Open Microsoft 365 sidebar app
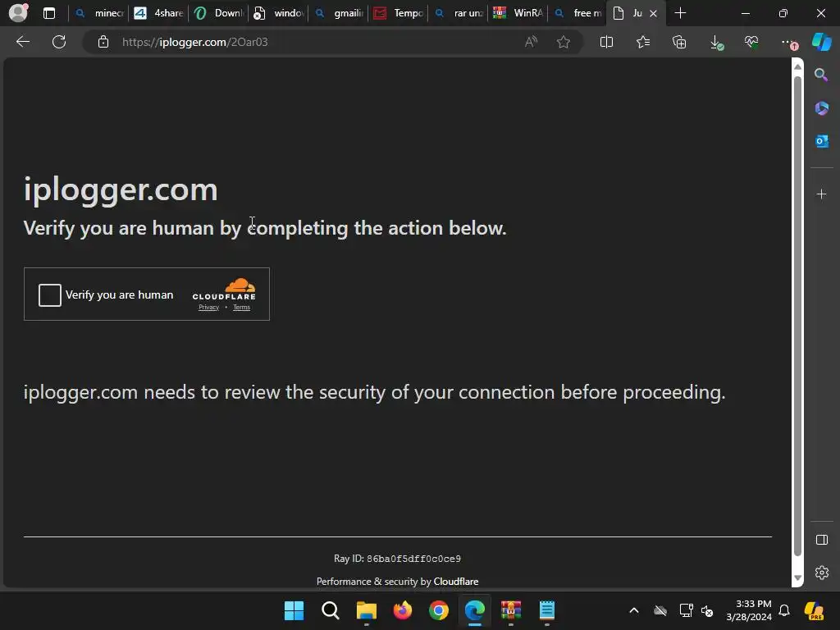Image resolution: width=840 pixels, height=630 pixels. [821, 108]
